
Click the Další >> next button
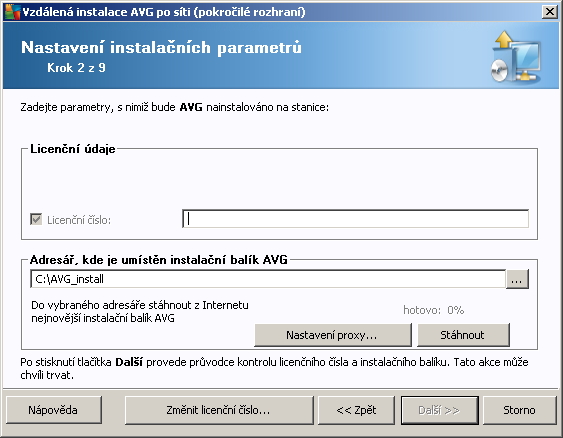pyautogui.click(x=439, y=410)
